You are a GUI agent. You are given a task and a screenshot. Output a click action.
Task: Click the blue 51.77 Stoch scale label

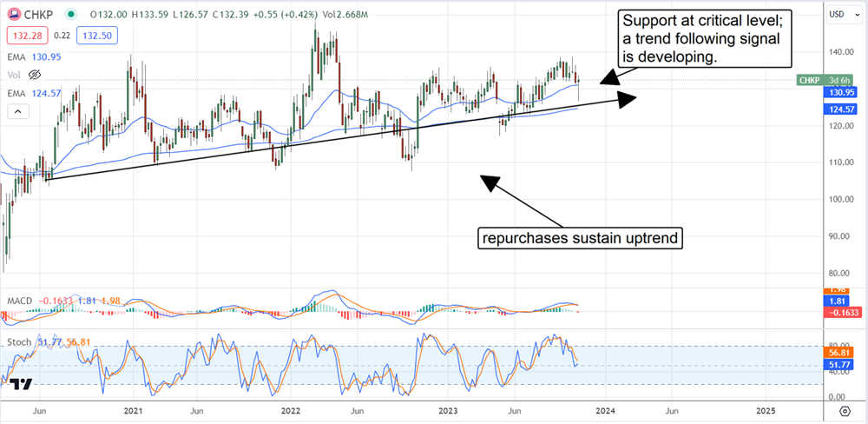tap(837, 363)
